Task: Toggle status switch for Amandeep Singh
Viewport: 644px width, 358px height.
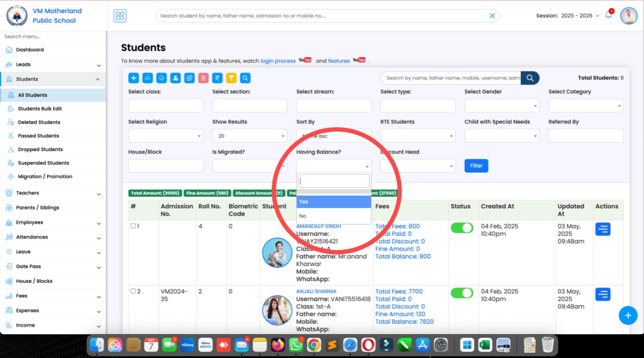Action: coord(462,228)
